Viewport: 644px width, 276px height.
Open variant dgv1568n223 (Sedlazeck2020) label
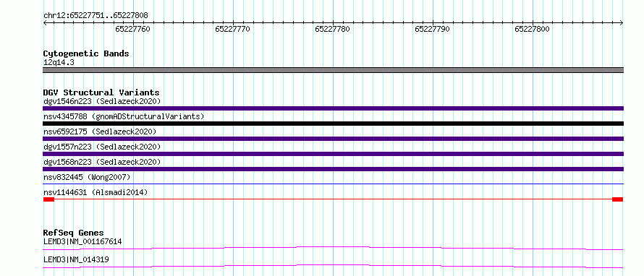tap(102, 162)
